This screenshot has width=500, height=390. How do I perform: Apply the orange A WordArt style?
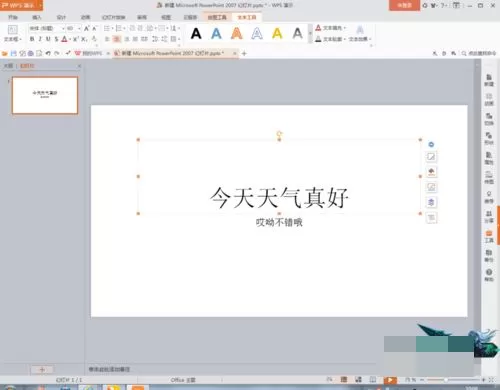click(x=237, y=33)
